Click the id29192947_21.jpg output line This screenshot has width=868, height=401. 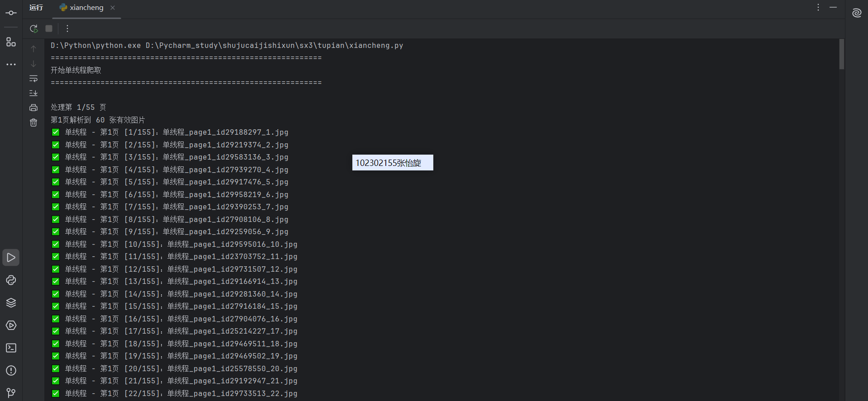[175, 381]
